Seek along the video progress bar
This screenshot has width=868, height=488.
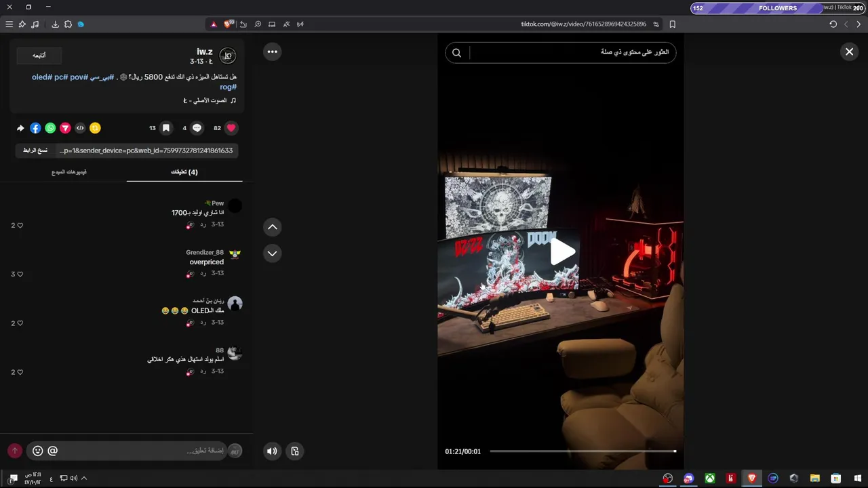click(583, 451)
